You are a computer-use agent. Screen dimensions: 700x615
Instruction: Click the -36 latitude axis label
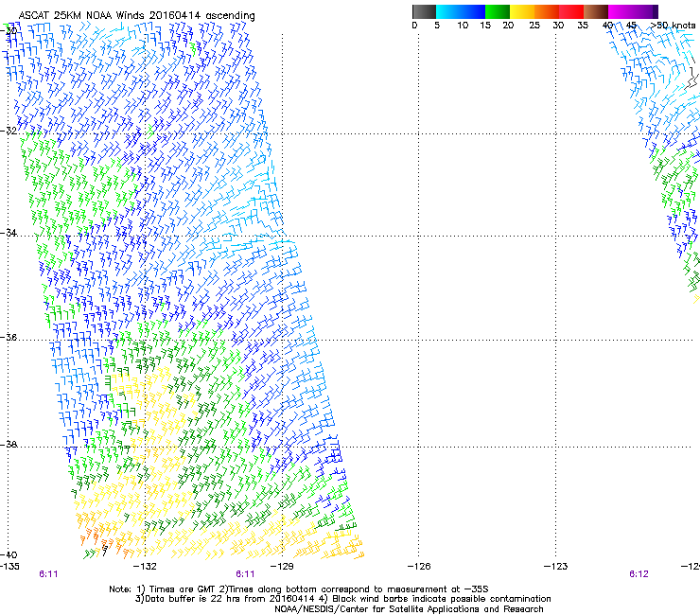(9, 337)
